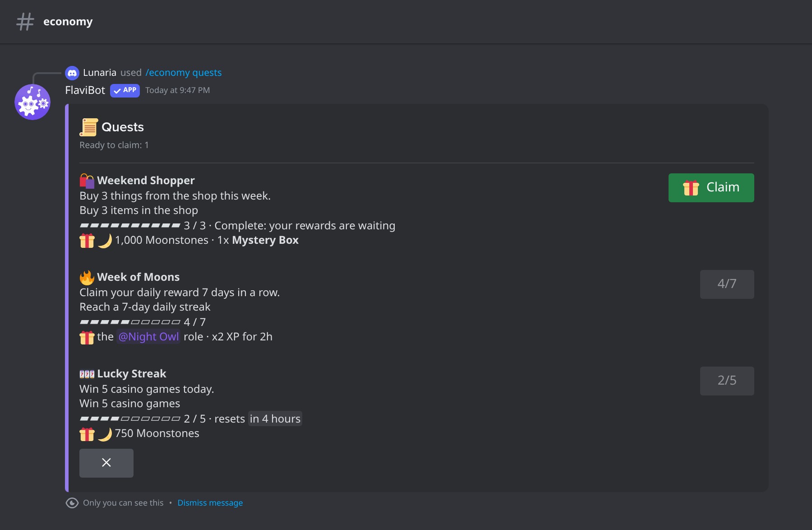Click the shopping bags emoji for Weekend Shopper

click(87, 181)
